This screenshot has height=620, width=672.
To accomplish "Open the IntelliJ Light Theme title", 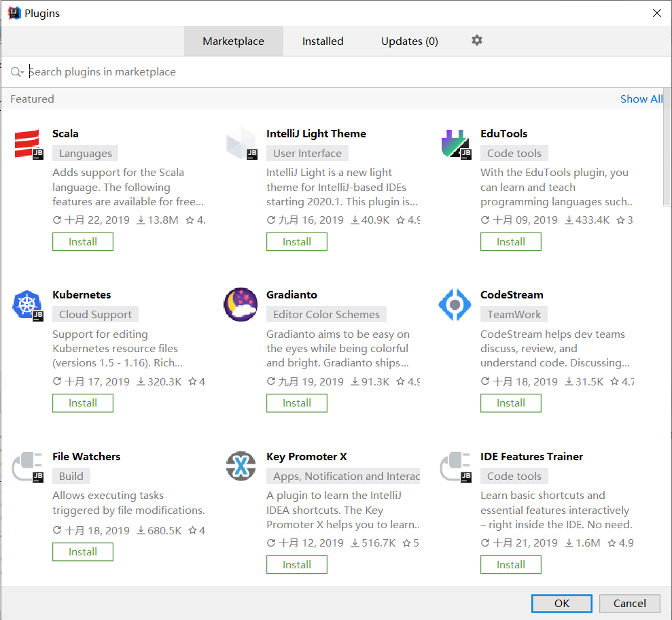I will [x=316, y=134].
